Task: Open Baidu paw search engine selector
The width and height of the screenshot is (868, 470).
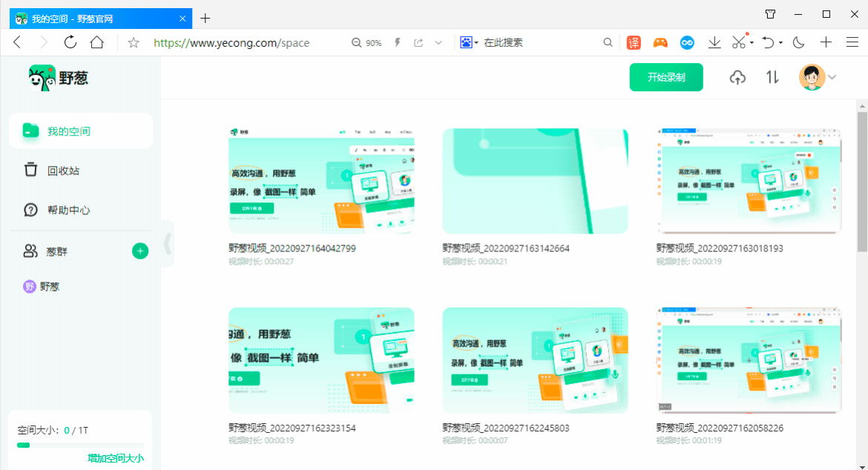Action: pyautogui.click(x=469, y=42)
